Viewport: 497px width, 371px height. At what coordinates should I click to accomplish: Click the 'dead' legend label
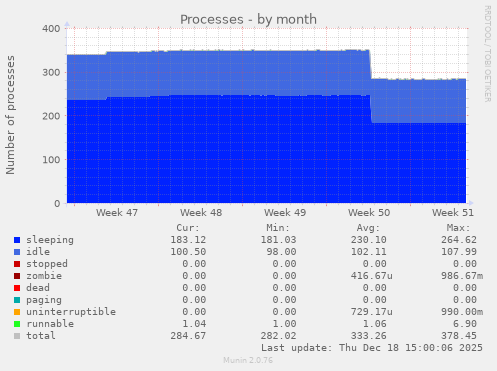click(38, 288)
